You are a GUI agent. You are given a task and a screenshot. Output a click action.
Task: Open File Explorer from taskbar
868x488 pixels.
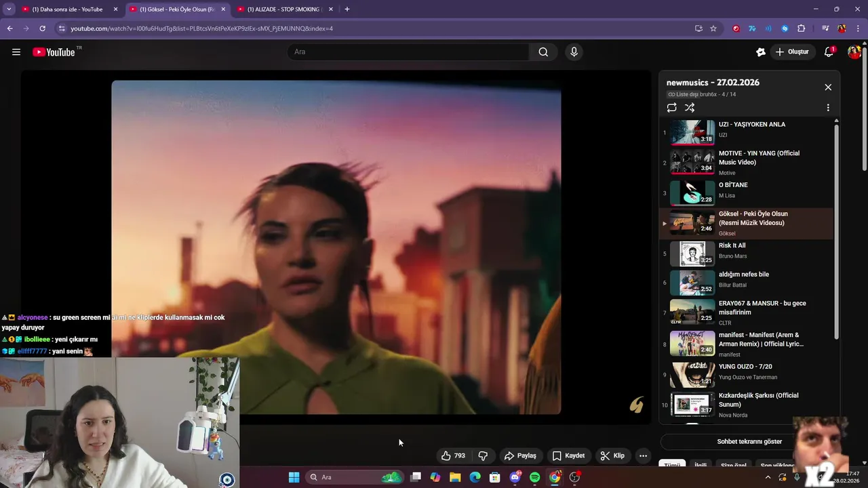455,477
